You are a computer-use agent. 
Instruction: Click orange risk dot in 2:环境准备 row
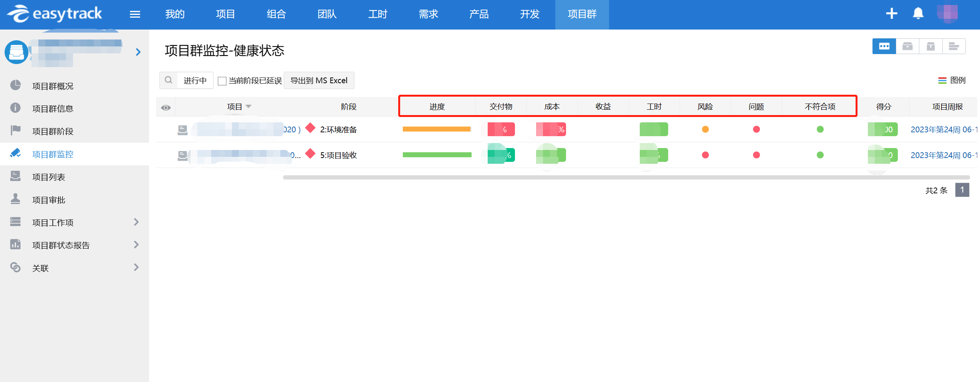705,129
